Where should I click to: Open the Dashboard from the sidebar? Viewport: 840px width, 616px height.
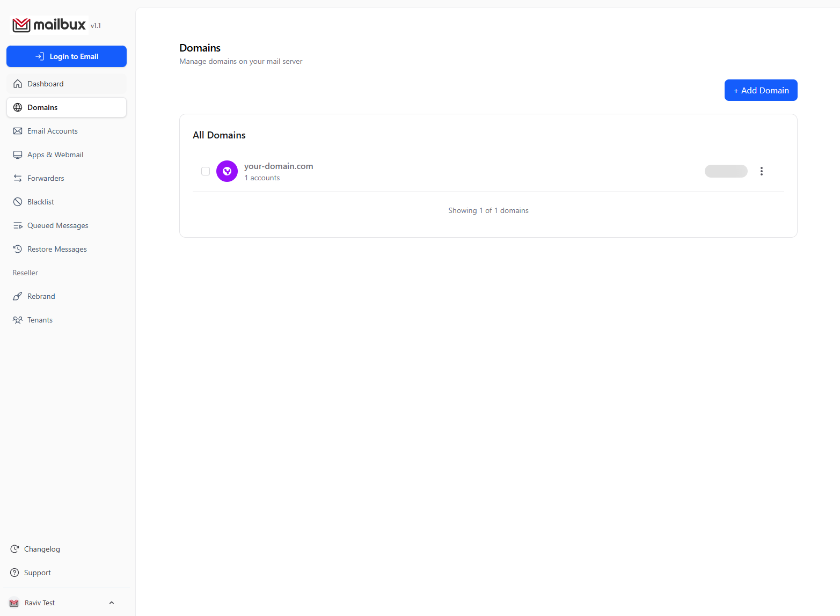[45, 83]
